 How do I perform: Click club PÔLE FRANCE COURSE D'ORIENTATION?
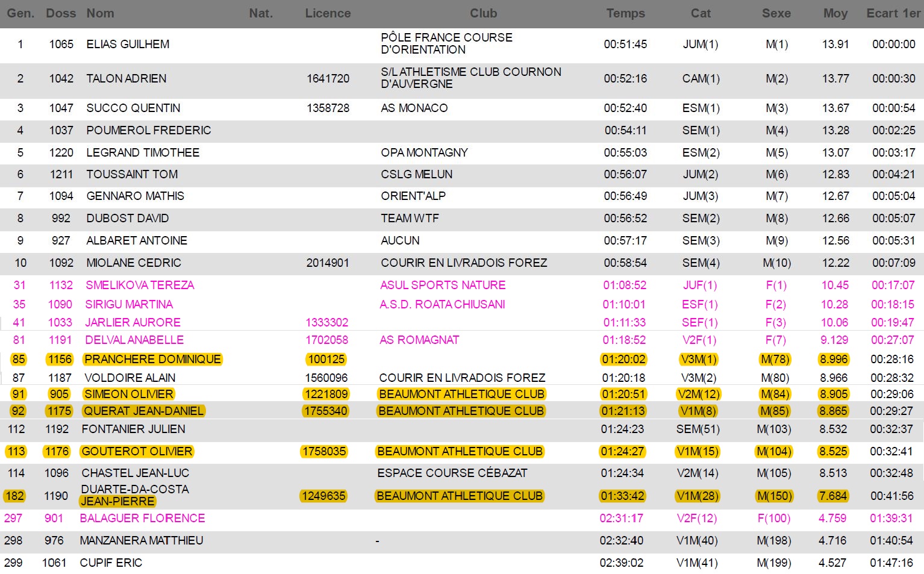click(x=446, y=43)
